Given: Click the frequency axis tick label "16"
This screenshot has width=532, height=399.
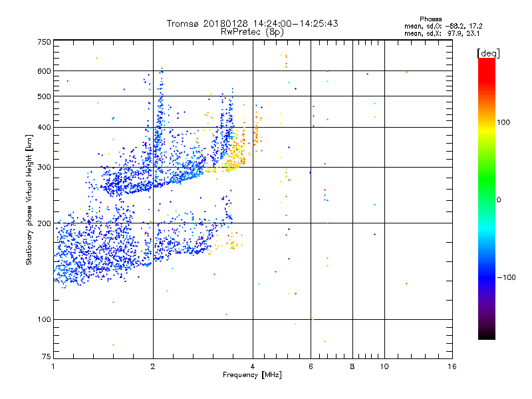Looking at the screenshot, I should coord(452,366).
